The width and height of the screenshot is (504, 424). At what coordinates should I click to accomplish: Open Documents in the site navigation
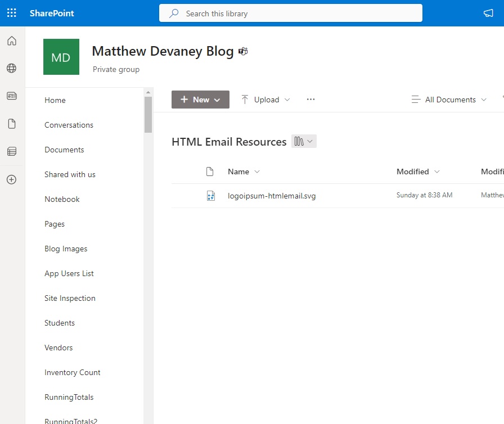[64, 150]
